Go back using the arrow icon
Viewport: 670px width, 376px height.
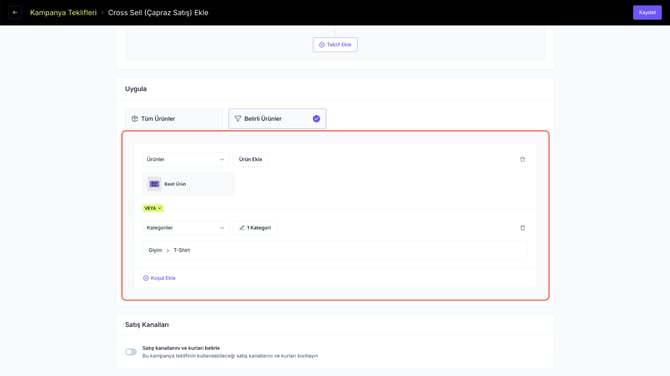pyautogui.click(x=15, y=12)
